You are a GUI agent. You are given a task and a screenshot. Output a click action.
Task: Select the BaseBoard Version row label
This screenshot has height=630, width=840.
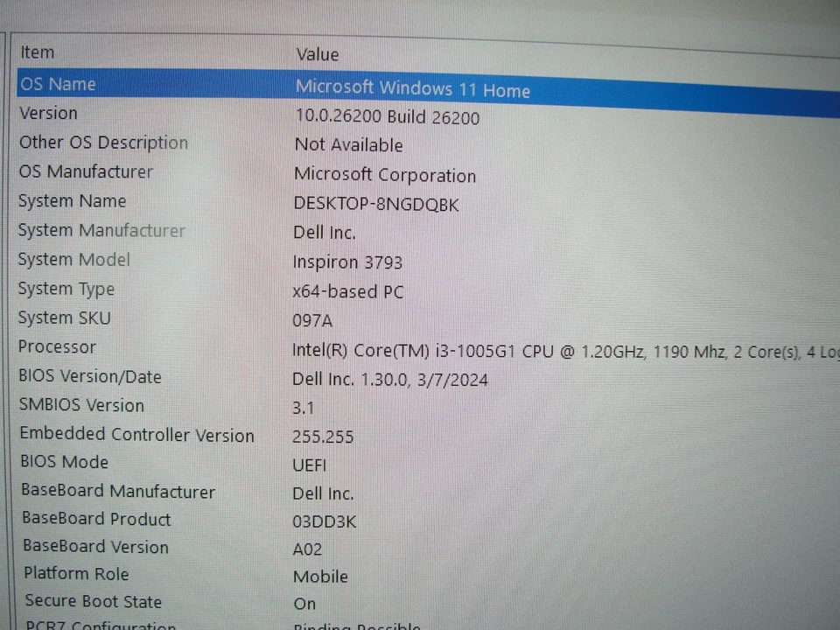click(96, 546)
